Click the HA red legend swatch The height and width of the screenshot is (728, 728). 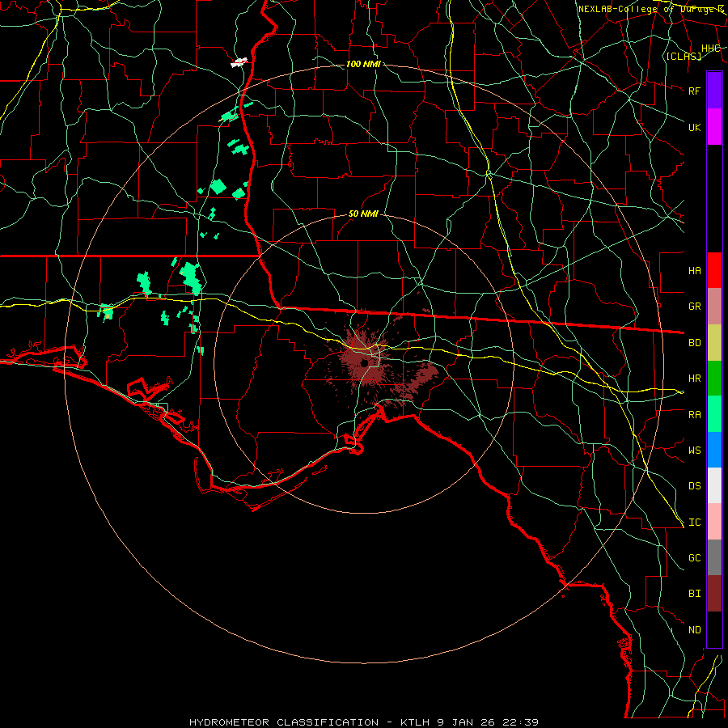[714, 270]
